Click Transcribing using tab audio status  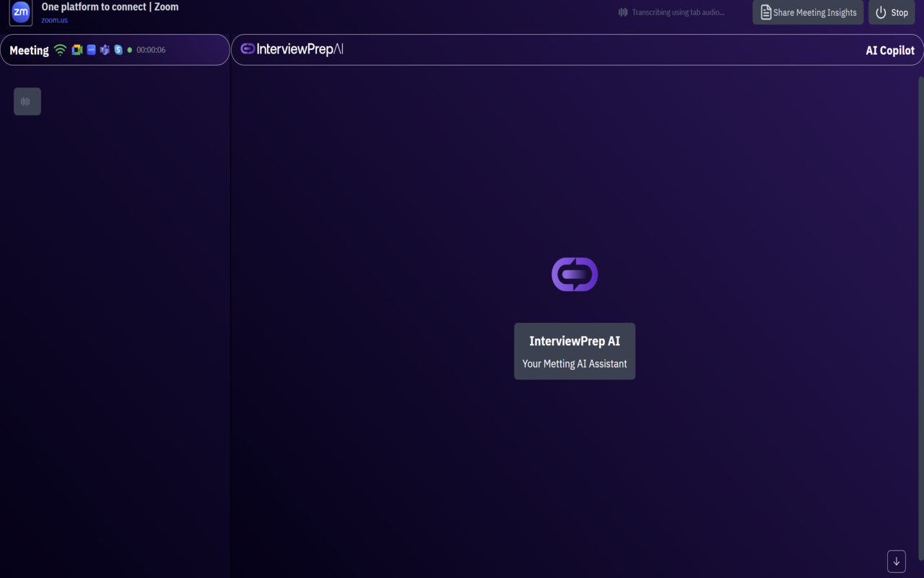click(x=678, y=12)
